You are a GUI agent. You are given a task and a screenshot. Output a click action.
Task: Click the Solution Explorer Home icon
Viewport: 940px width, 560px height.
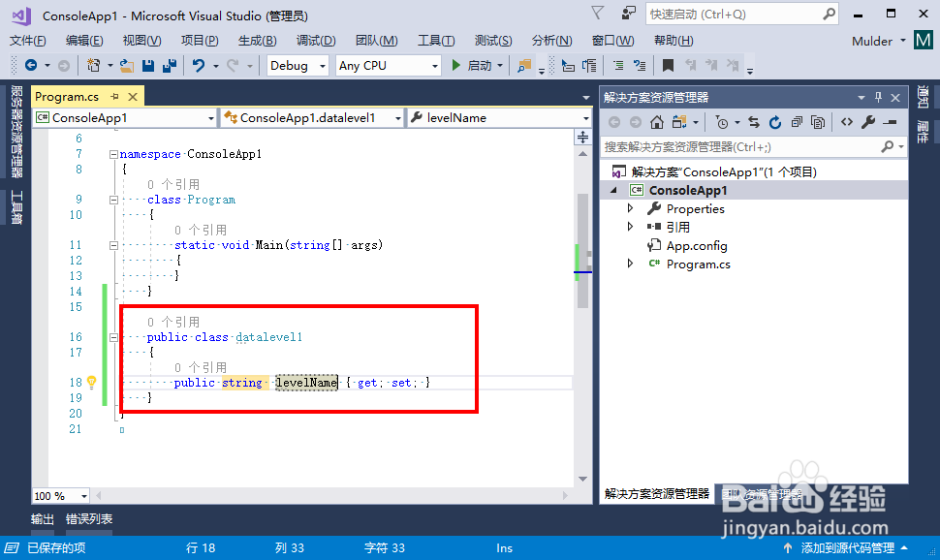click(657, 122)
